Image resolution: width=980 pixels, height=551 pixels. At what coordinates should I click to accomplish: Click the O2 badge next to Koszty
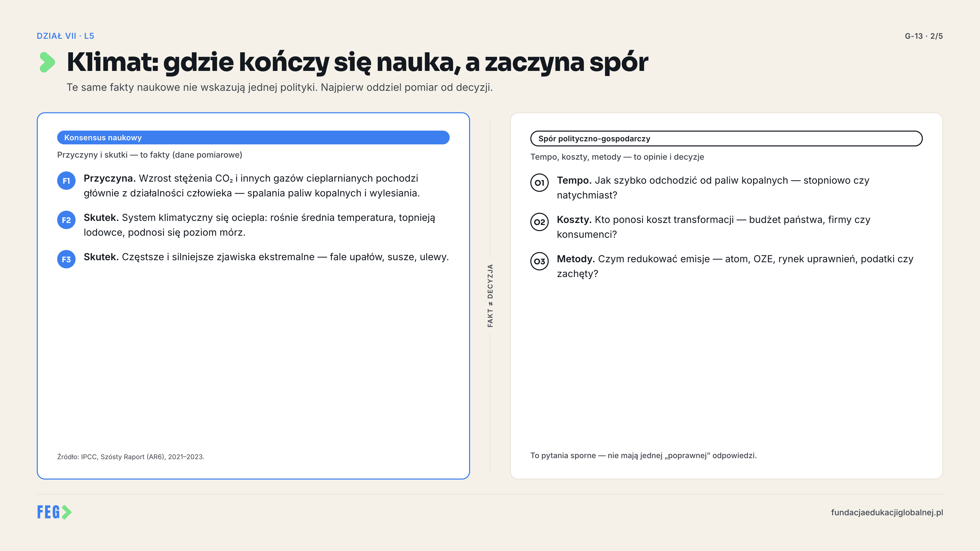tap(540, 222)
